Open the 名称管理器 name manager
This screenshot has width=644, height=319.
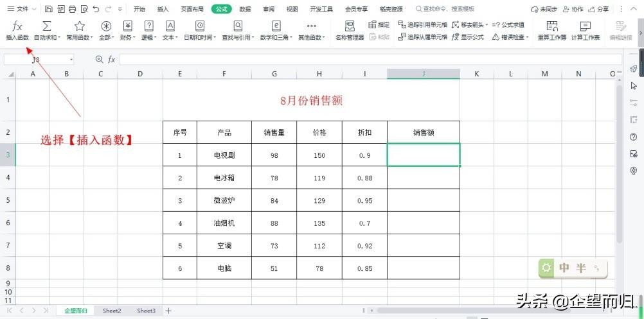click(350, 30)
